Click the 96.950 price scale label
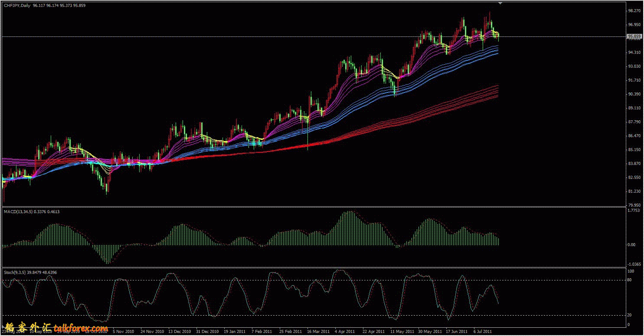Image resolution: width=644 pixels, height=336 pixels. point(634,25)
